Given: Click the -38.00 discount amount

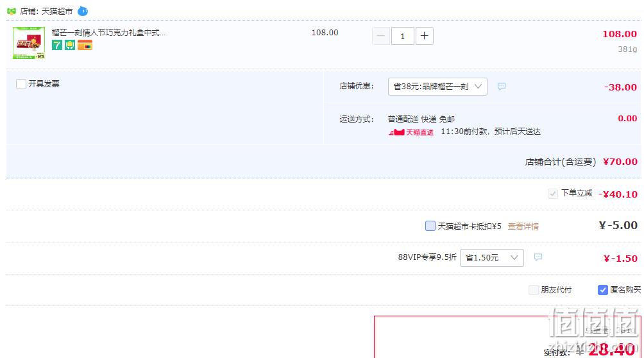Looking at the screenshot, I should pos(620,87).
